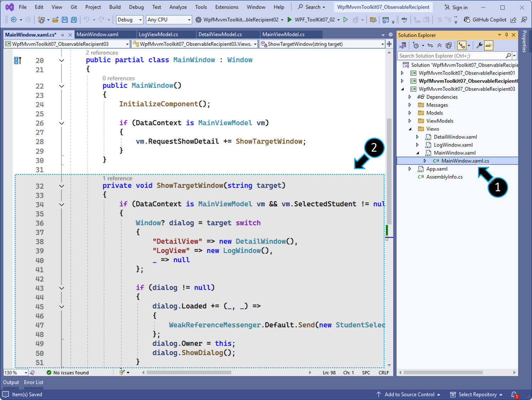Open the Views type navigation dropdown

pyautogui.click(x=194, y=44)
